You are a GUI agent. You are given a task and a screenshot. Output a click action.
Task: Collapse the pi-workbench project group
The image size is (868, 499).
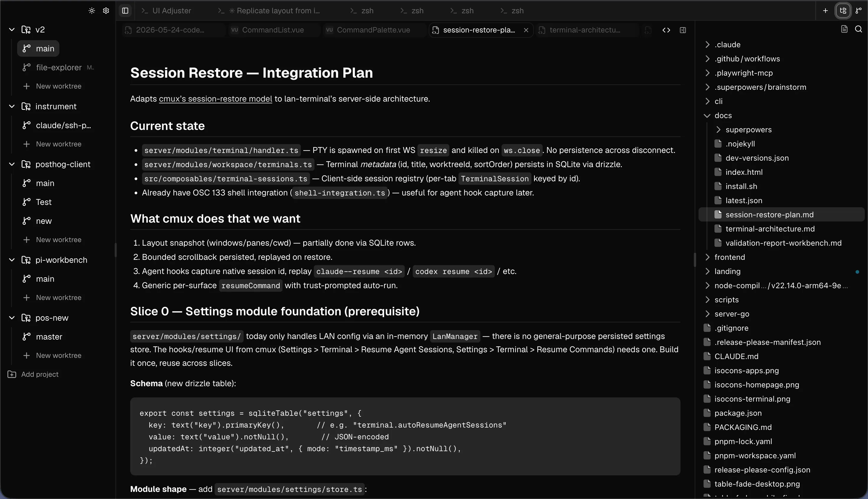pyautogui.click(x=12, y=260)
